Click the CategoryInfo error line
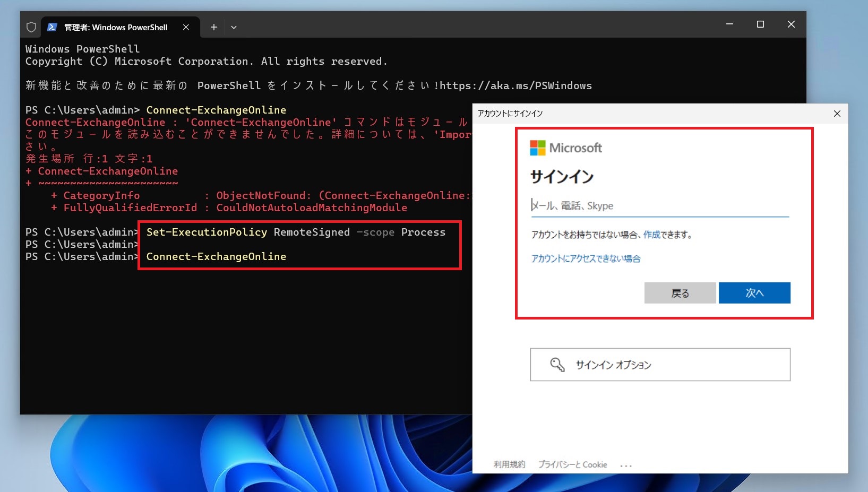This screenshot has width=868, height=492. (260, 195)
